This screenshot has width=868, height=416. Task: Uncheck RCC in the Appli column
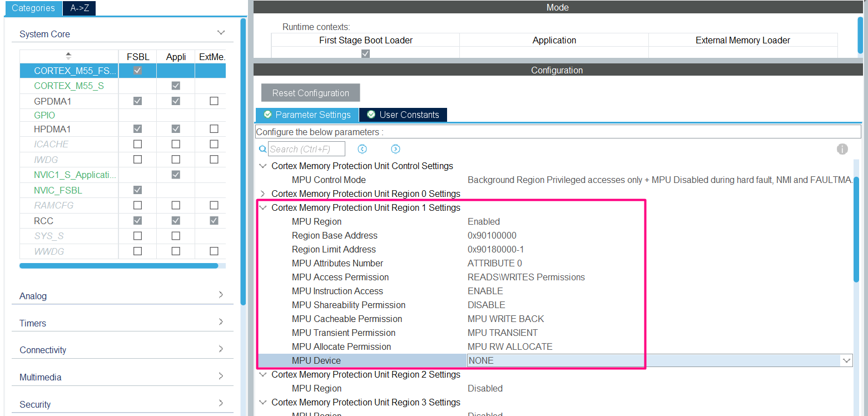coord(176,220)
